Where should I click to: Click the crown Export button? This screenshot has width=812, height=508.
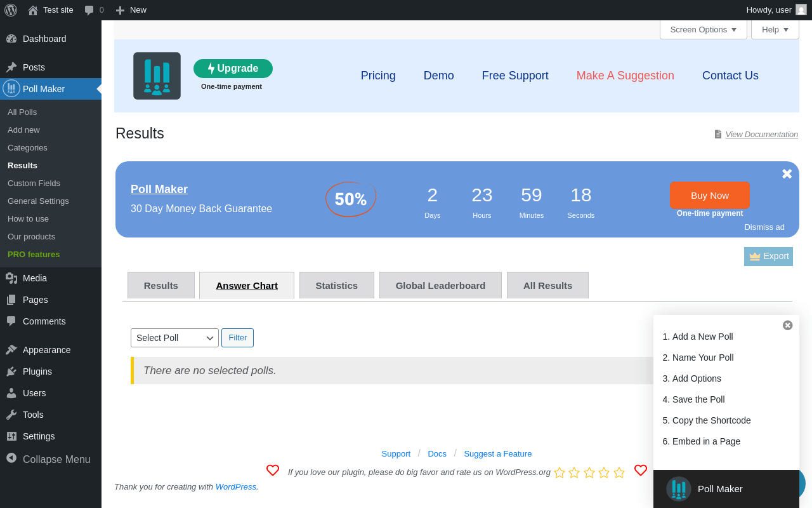click(768, 257)
